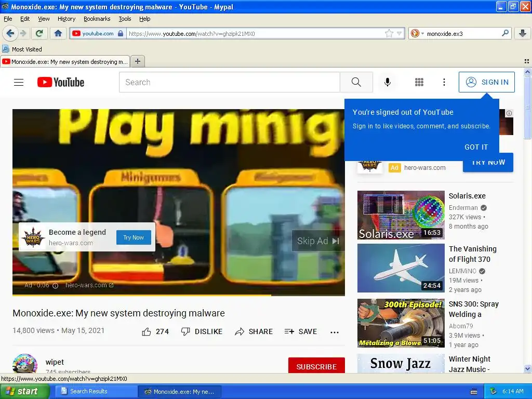Open the Solaris.exe video thumbnail
Viewport: 532px width, 399px height.
[x=401, y=215]
